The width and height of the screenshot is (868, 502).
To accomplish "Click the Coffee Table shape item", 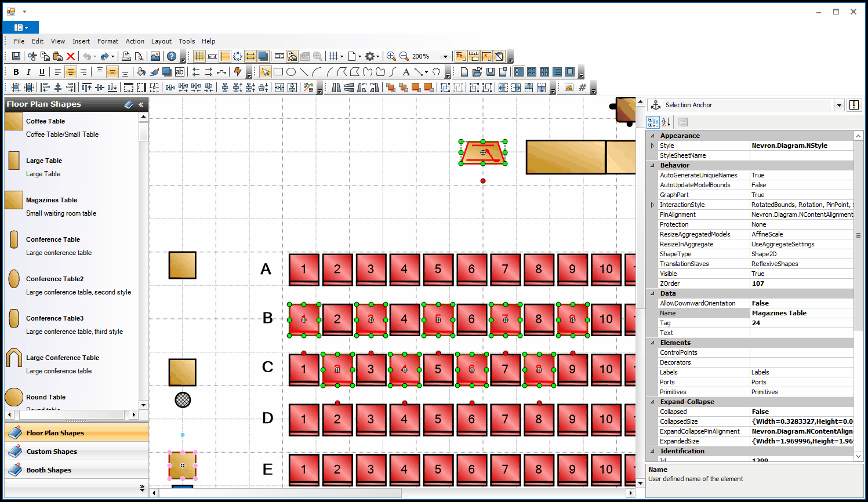I will 71,128.
